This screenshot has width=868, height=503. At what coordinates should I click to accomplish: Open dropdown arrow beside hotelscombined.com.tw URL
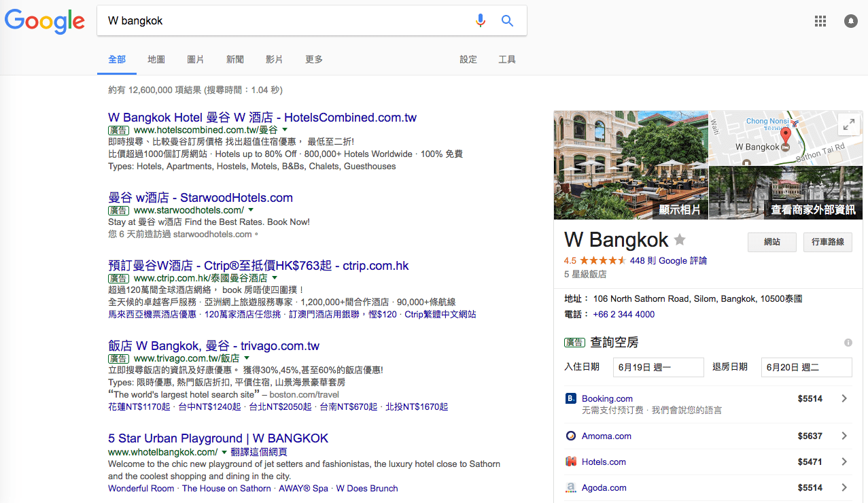pos(285,129)
